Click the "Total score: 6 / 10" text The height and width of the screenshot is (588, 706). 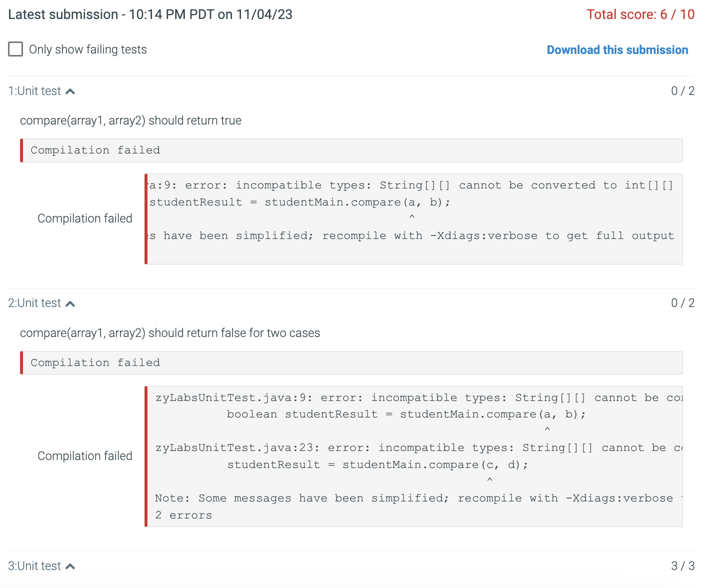(640, 14)
